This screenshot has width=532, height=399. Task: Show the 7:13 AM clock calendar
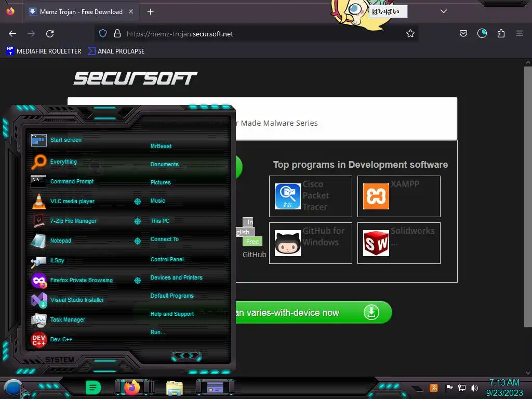504,388
